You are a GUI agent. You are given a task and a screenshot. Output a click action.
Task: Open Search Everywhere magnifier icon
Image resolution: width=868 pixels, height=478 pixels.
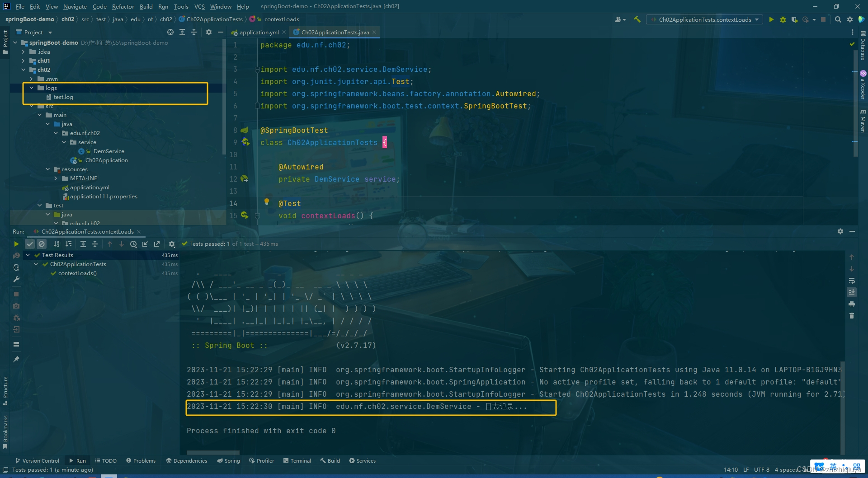(838, 19)
